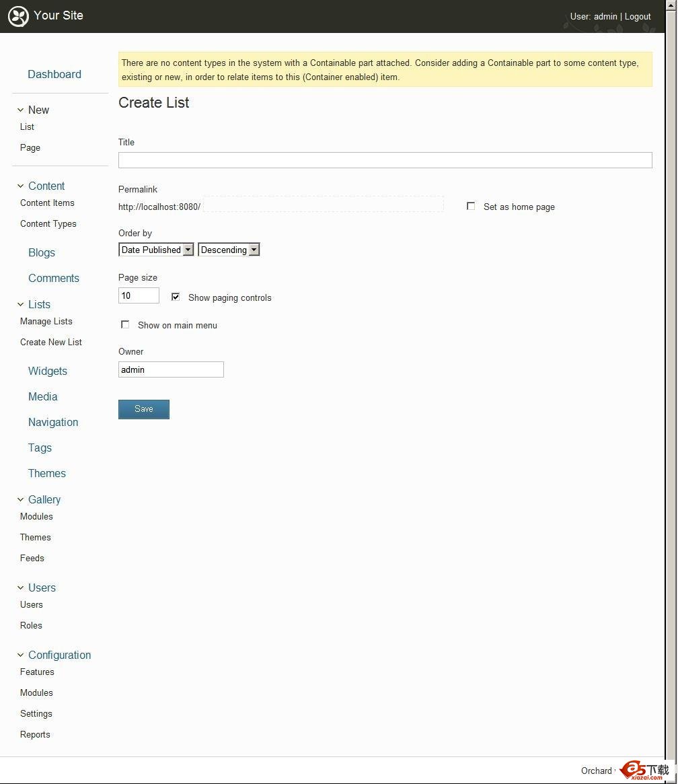
Task: Open the Content section heading
Action: point(46,186)
